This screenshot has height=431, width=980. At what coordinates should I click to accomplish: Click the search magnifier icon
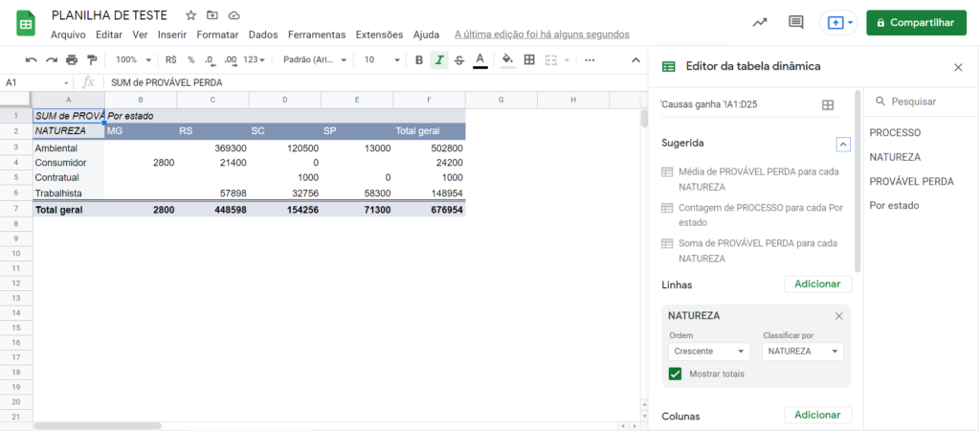pyautogui.click(x=880, y=101)
